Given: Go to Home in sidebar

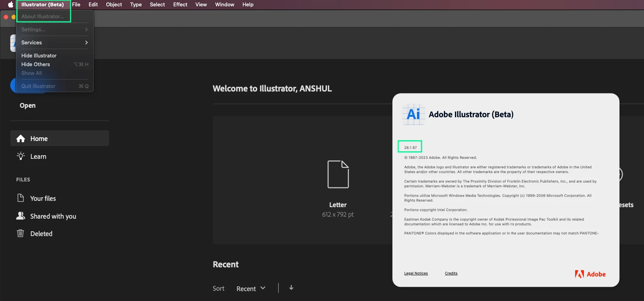Looking at the screenshot, I should pyautogui.click(x=60, y=138).
